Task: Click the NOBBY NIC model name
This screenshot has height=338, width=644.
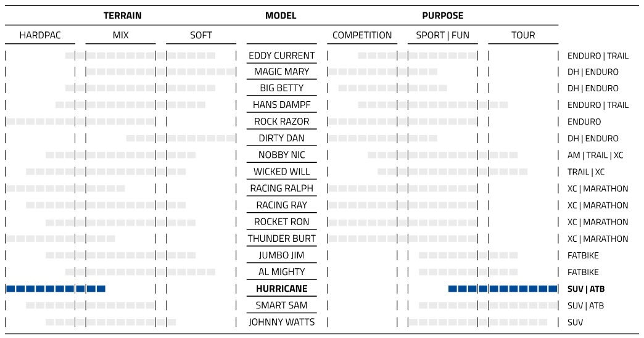Action: (281, 155)
